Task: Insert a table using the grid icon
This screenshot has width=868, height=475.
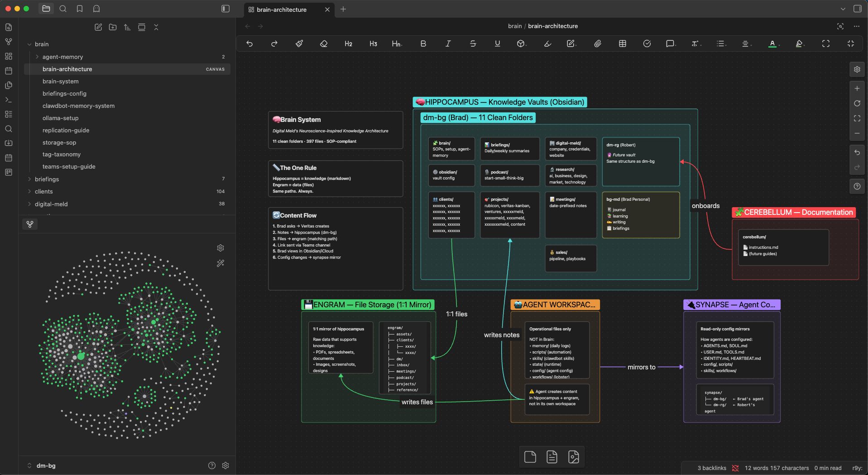Action: click(623, 44)
